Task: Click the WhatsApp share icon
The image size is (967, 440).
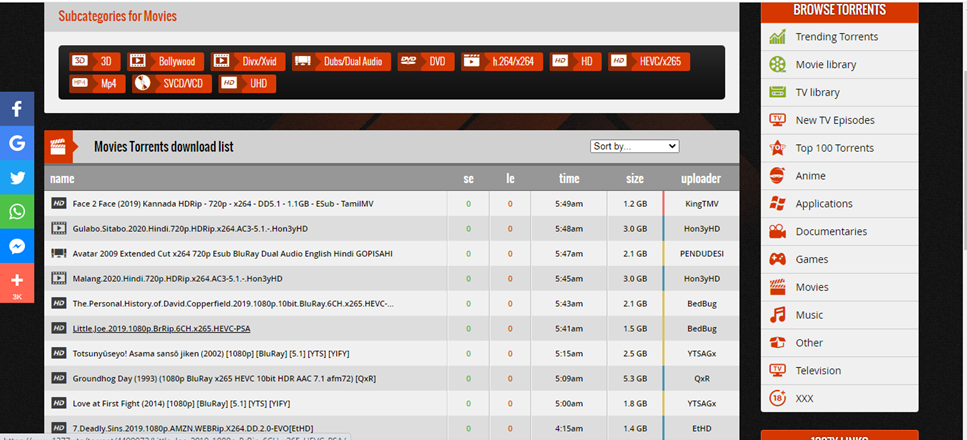Action: click(x=17, y=212)
